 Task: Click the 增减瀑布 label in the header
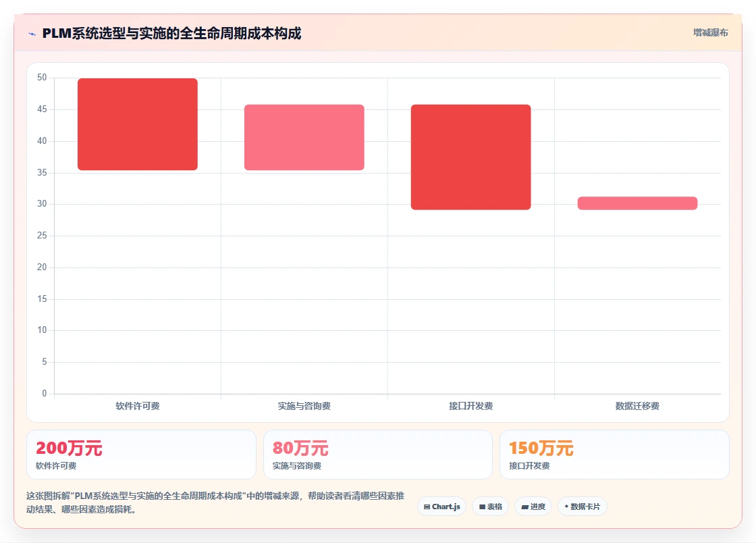click(x=711, y=33)
